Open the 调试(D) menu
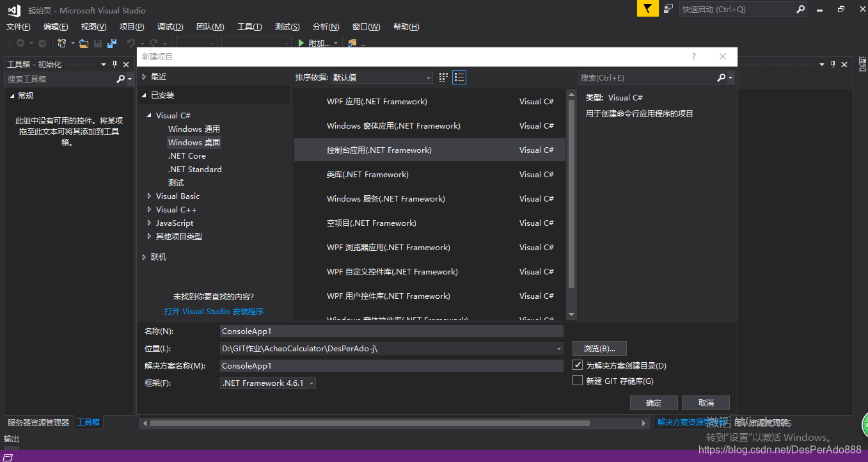 (170, 27)
